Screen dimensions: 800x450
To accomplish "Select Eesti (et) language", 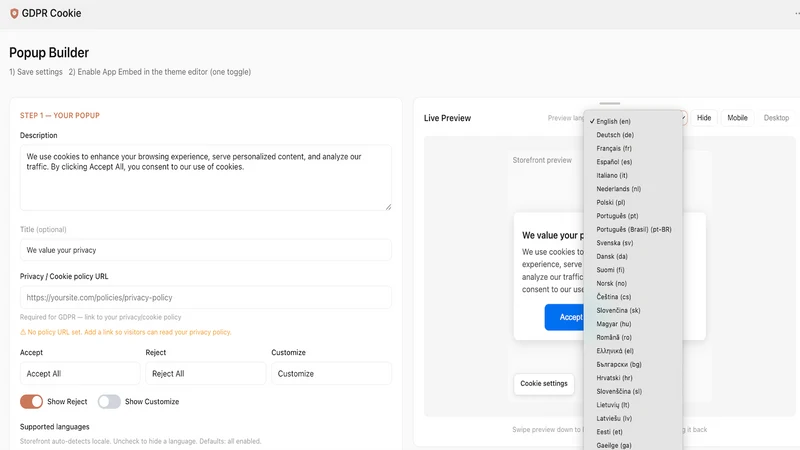I will tap(633, 432).
